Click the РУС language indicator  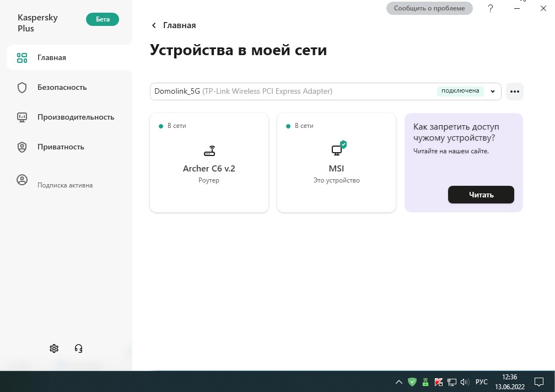(x=481, y=382)
